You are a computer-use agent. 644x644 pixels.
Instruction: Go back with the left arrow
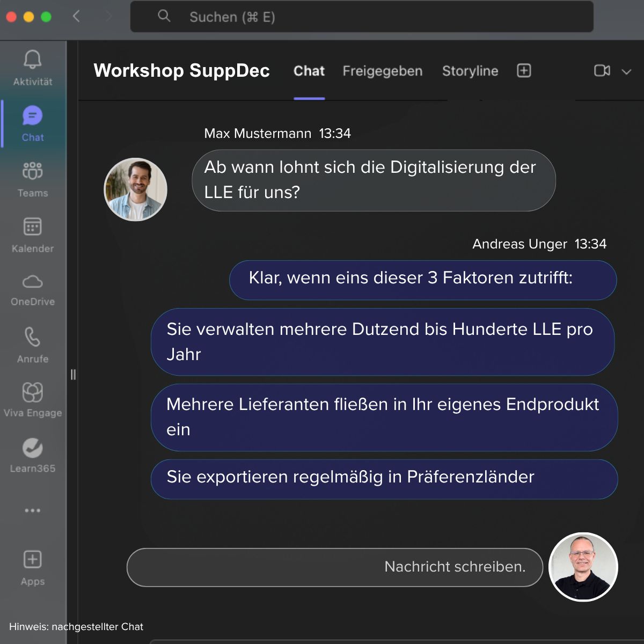coord(76,16)
